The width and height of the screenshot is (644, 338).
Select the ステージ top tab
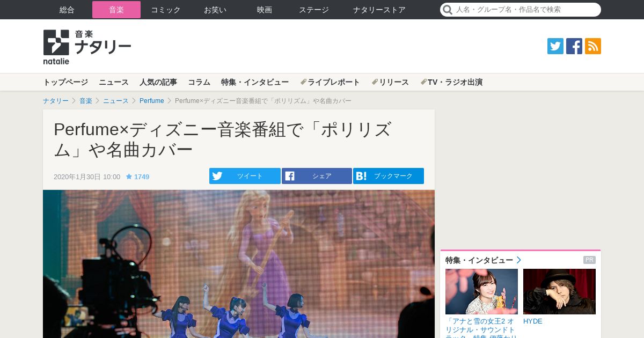pyautogui.click(x=314, y=10)
